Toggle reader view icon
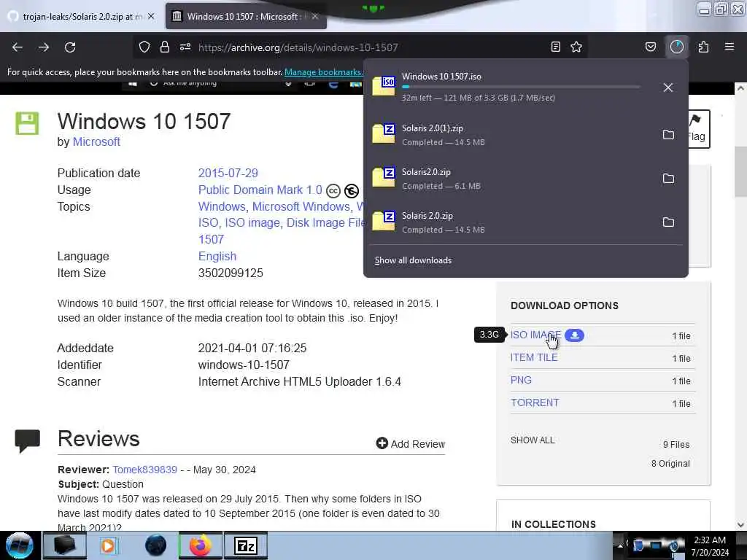The height and width of the screenshot is (560, 747). (x=555, y=47)
